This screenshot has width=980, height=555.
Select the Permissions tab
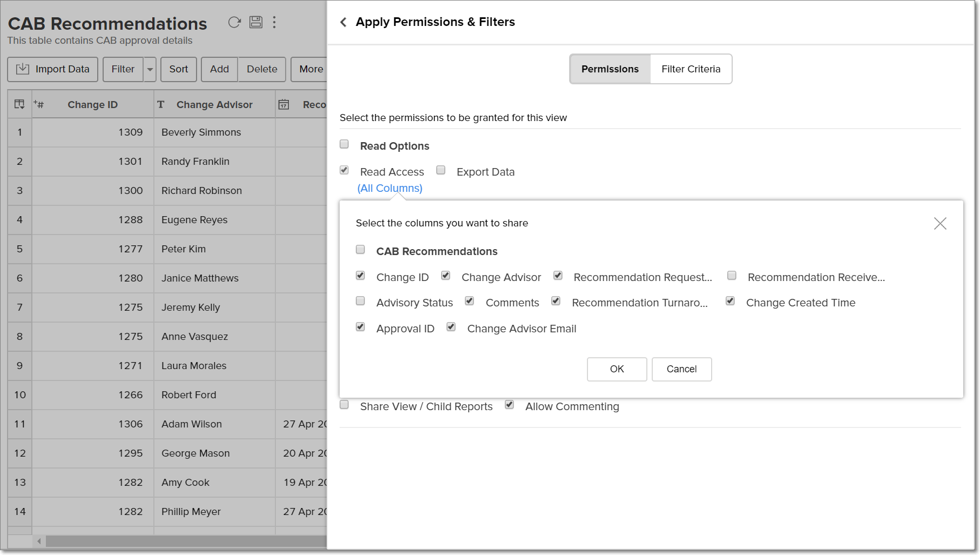pos(610,69)
